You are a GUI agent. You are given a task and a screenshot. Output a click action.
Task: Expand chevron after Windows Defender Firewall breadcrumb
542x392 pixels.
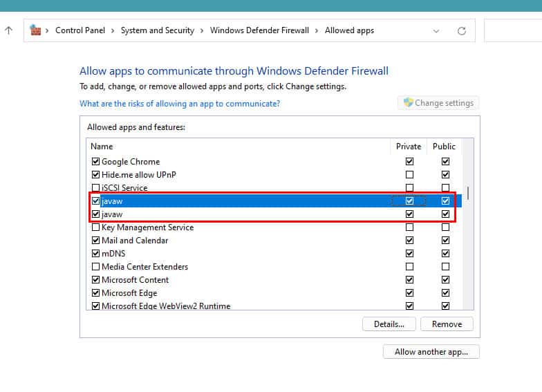pos(317,30)
